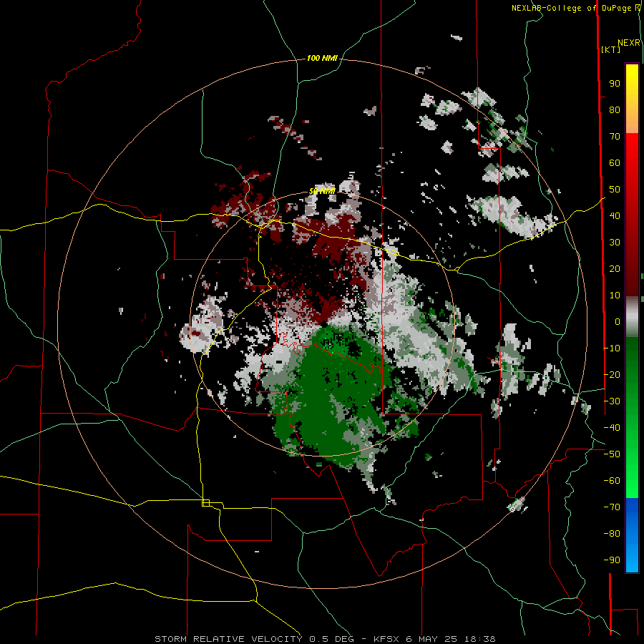Click the 20 value on velocity scale
644x644 pixels.
[615, 269]
